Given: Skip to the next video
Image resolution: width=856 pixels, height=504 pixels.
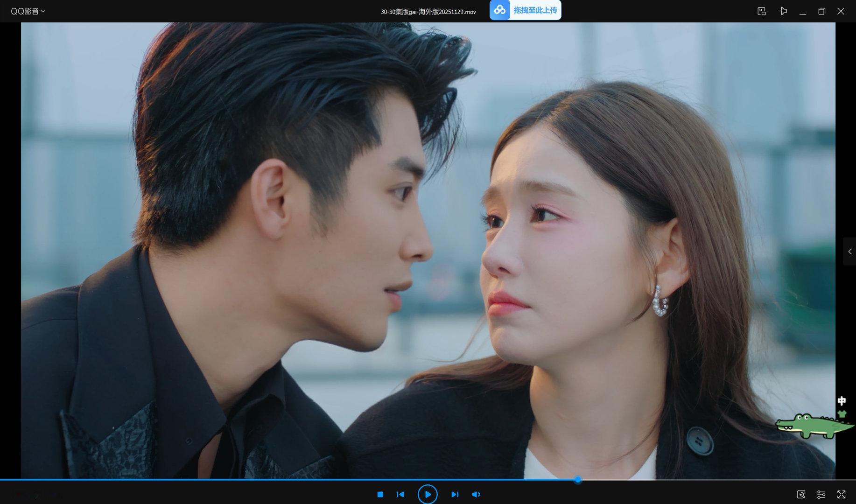Looking at the screenshot, I should point(455,494).
